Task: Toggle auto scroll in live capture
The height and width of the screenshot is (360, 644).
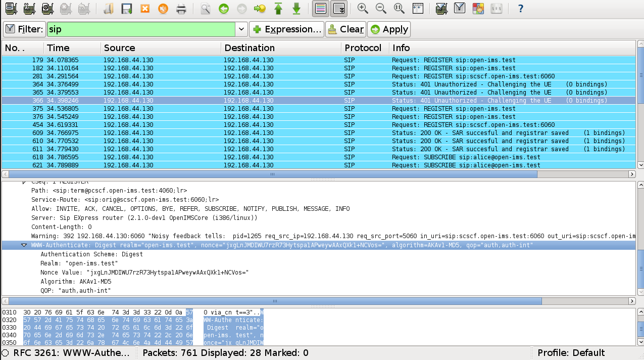Action: coord(339,8)
